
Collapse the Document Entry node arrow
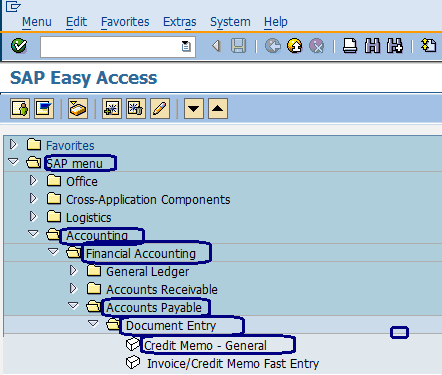click(93, 323)
